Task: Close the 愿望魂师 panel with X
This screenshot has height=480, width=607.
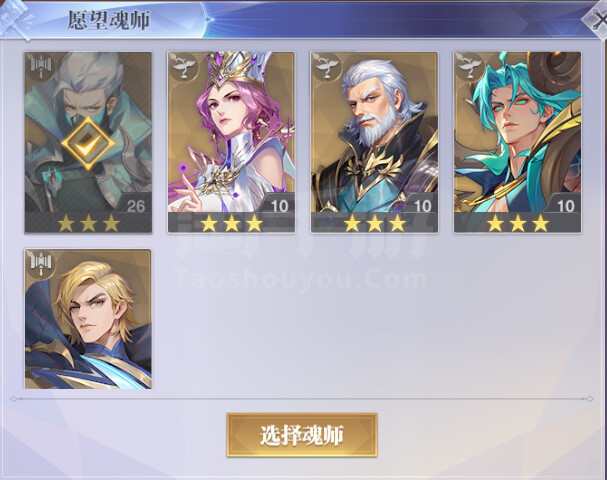Action: point(598,20)
